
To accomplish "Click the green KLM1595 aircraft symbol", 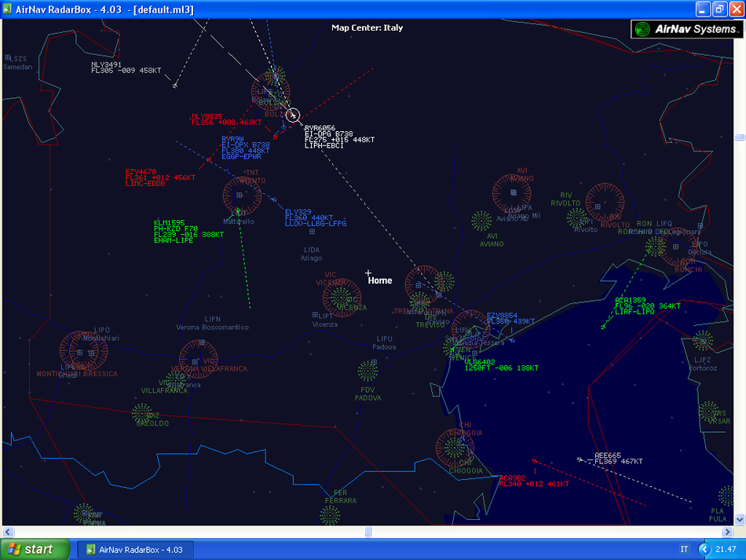I will click(237, 211).
